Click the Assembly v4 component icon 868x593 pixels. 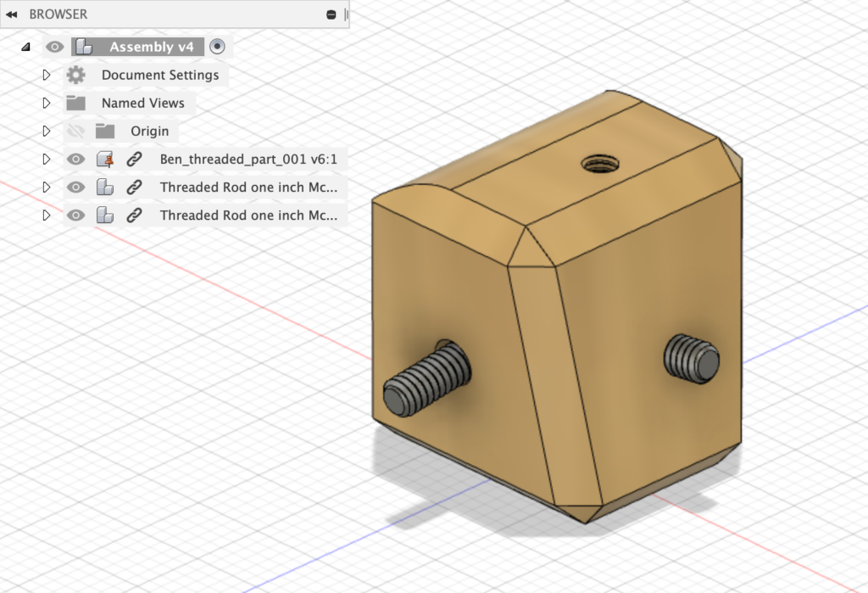(x=83, y=47)
